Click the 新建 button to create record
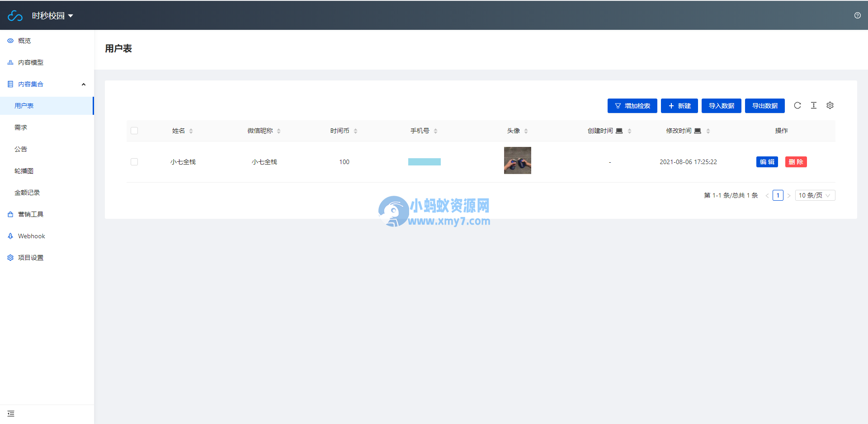The image size is (868, 424). (679, 105)
